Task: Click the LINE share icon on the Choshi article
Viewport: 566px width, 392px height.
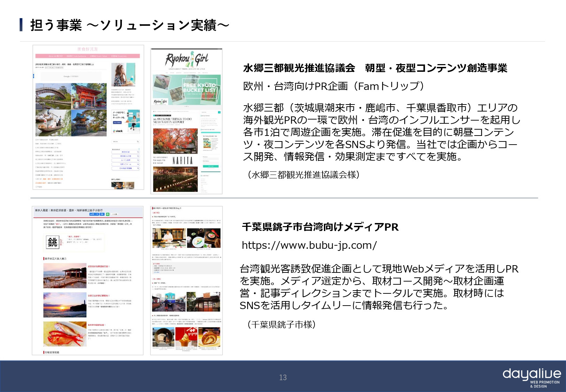Action: tap(108, 214)
